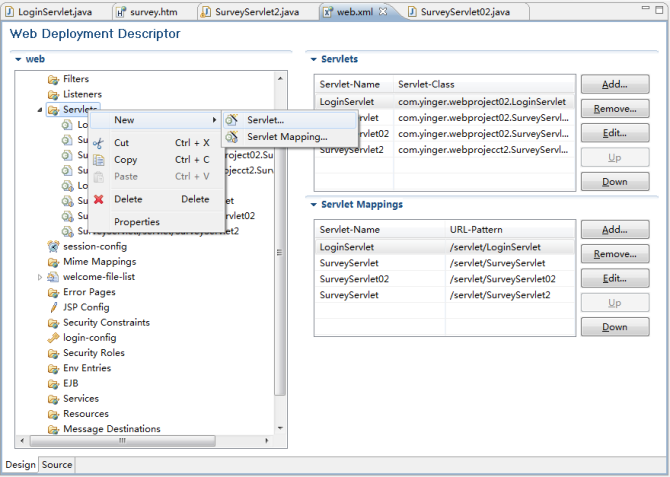Viewport: 670px width, 477px height.
Task: Click tree's horizontal scrollbar left arrow
Action: pos(22,440)
